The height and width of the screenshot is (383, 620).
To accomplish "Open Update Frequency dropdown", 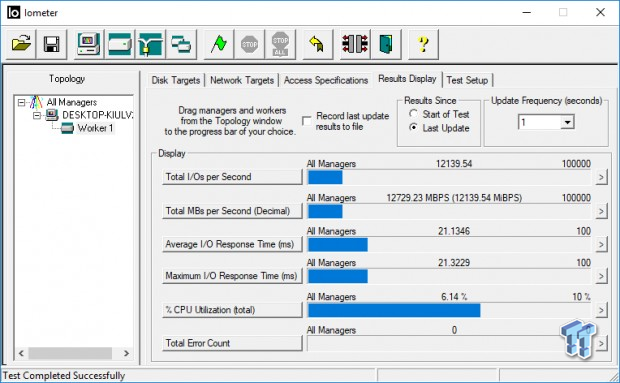I will click(567, 122).
